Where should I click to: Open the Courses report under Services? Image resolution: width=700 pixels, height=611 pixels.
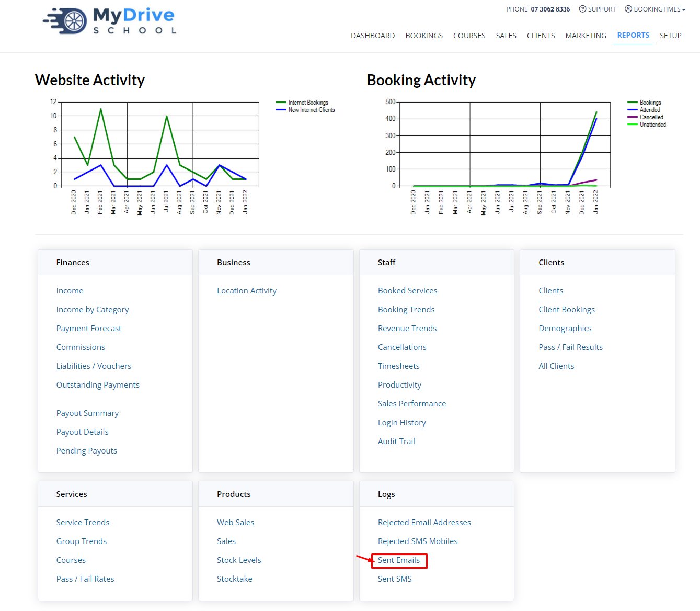[x=71, y=560]
